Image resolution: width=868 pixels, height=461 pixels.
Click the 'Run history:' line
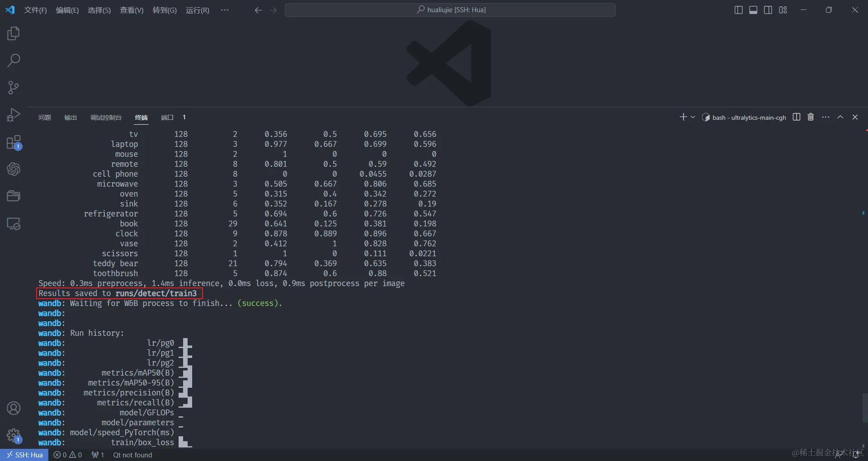pos(97,333)
